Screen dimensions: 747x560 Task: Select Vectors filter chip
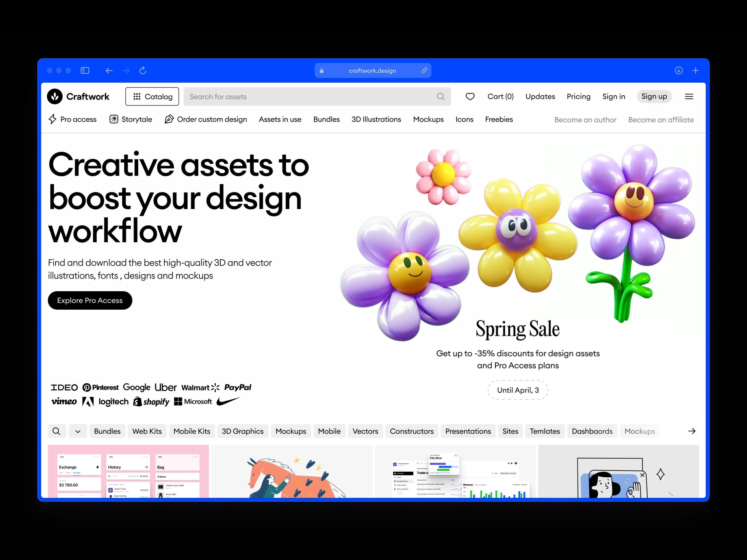click(x=365, y=431)
